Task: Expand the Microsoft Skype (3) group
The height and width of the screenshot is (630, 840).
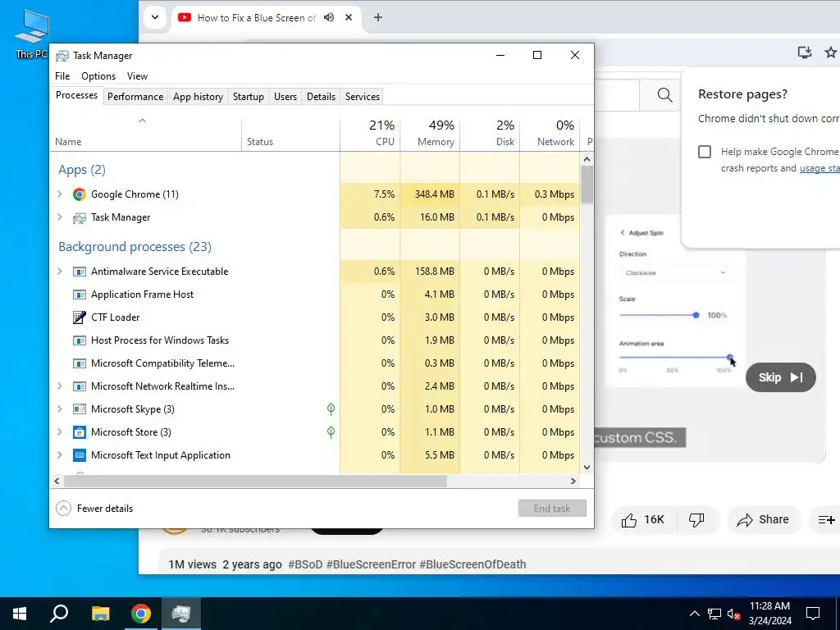Action: click(60, 409)
